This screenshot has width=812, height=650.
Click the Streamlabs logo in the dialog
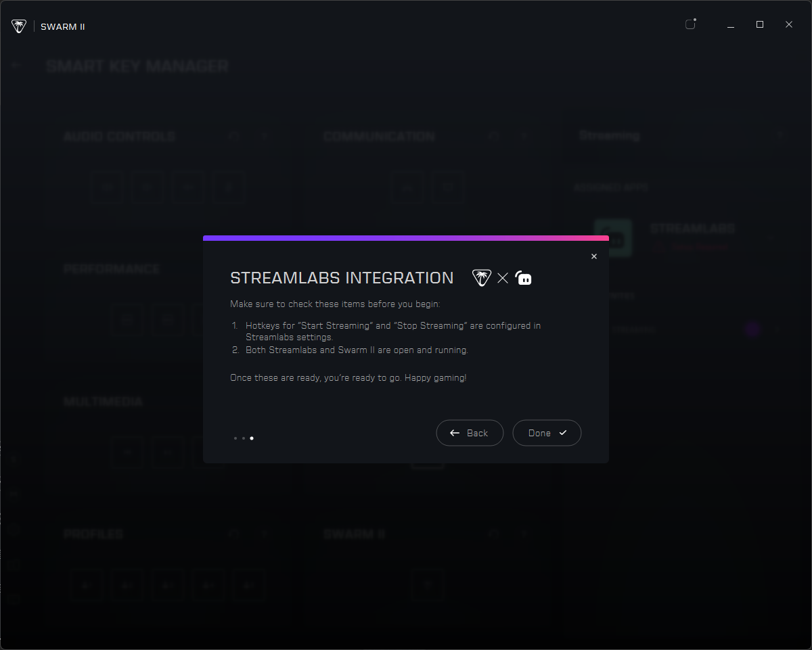click(x=524, y=278)
